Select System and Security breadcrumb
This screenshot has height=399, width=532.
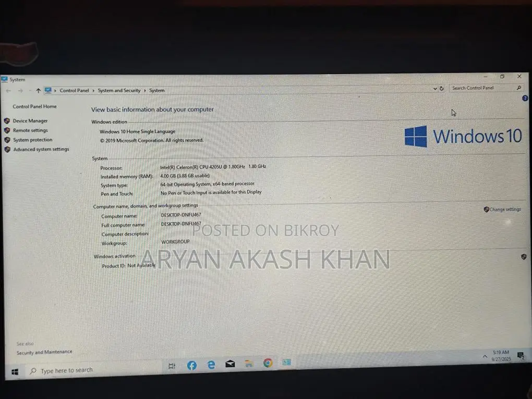click(x=119, y=90)
